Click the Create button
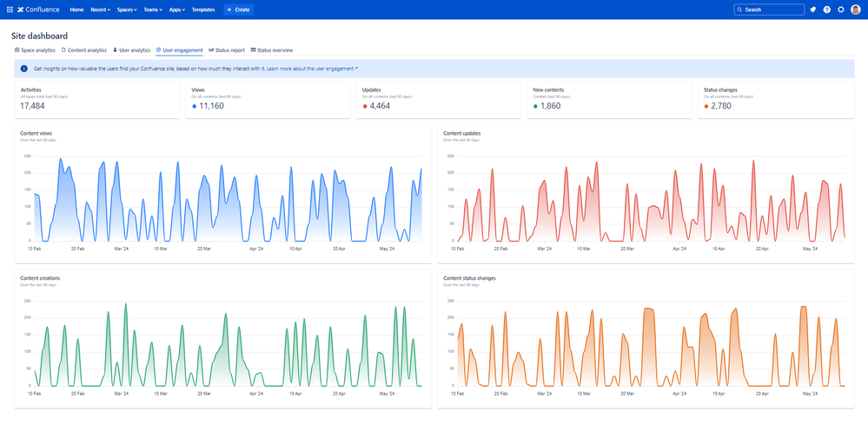Screen dimensions: 868x425 coord(239,10)
